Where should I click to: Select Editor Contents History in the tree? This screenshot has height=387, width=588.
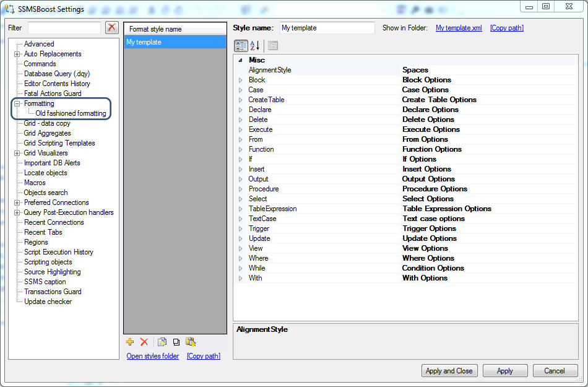click(57, 84)
